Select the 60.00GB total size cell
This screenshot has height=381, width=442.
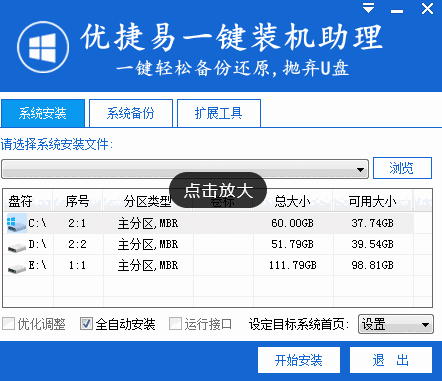[x=292, y=223]
